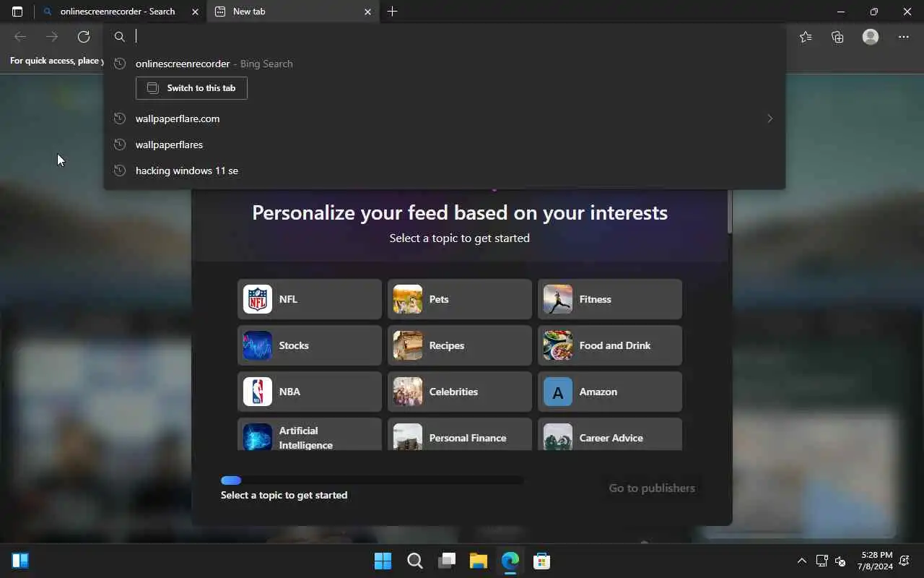Open Microsoft Store from the taskbar
Screen dimensions: 924x578
(x=541, y=561)
